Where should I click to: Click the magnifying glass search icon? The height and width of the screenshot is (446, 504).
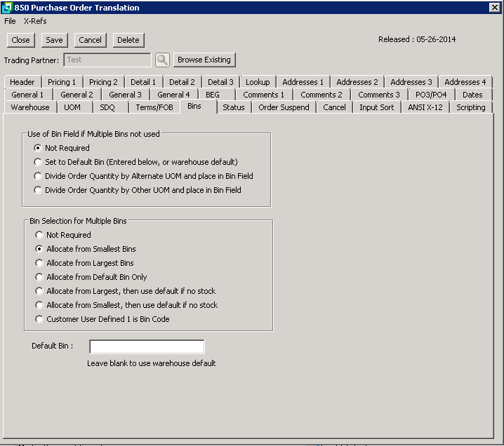click(x=162, y=60)
